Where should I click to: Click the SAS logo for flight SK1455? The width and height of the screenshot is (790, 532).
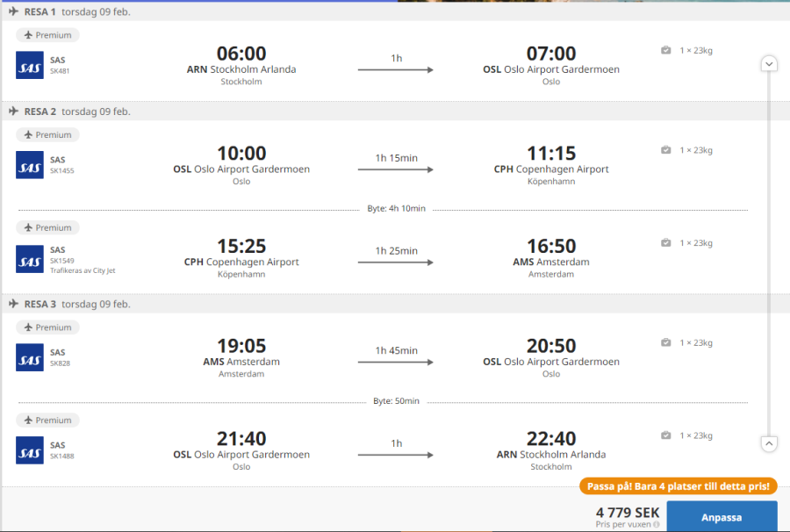pyautogui.click(x=29, y=164)
